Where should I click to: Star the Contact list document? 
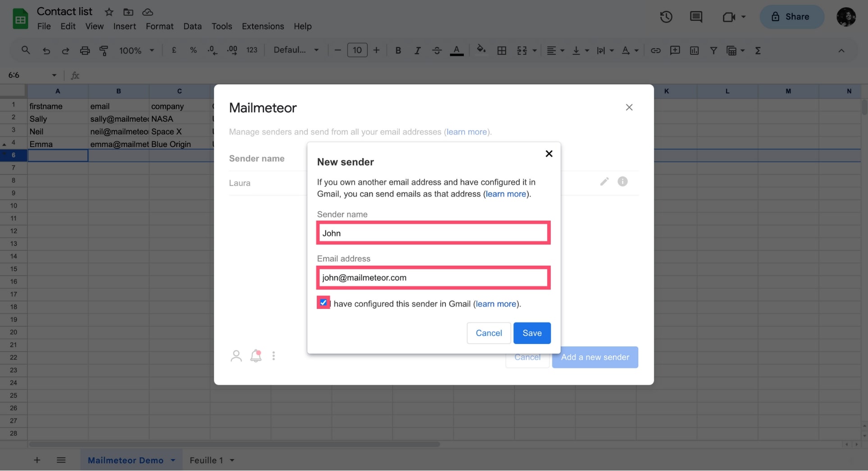[109, 12]
